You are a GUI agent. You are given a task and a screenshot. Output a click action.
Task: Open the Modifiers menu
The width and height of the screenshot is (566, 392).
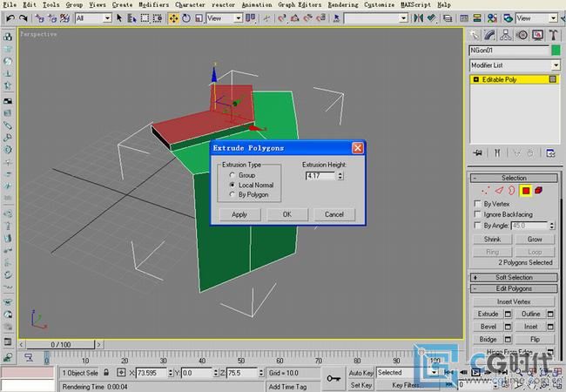(154, 4)
